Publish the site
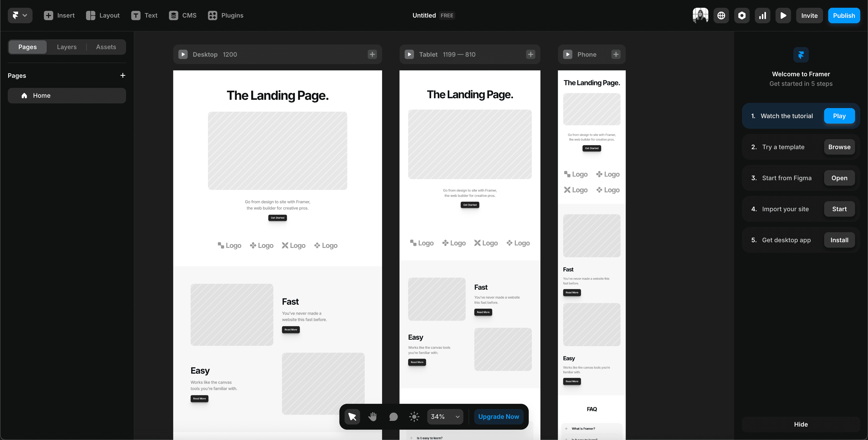 coord(844,15)
